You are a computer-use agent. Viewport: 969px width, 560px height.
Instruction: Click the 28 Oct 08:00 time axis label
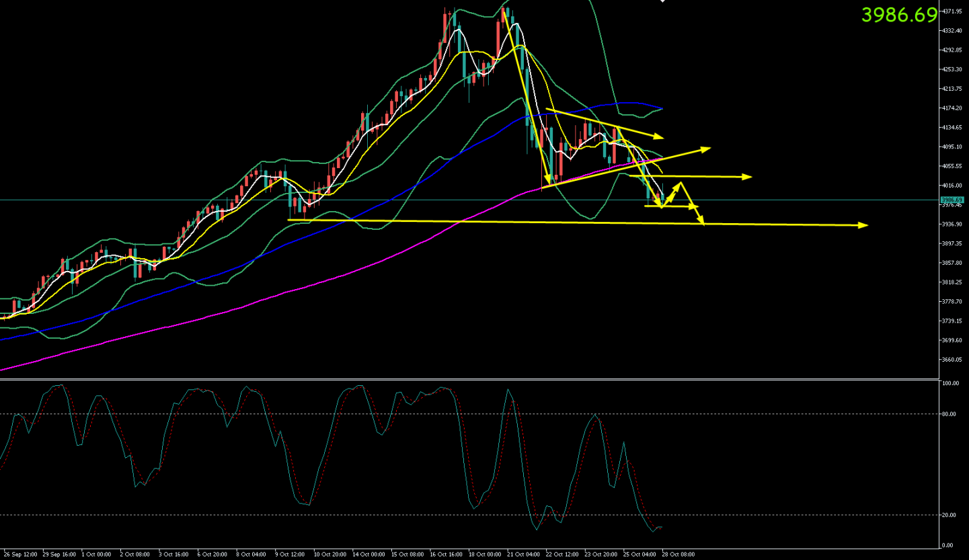(677, 555)
